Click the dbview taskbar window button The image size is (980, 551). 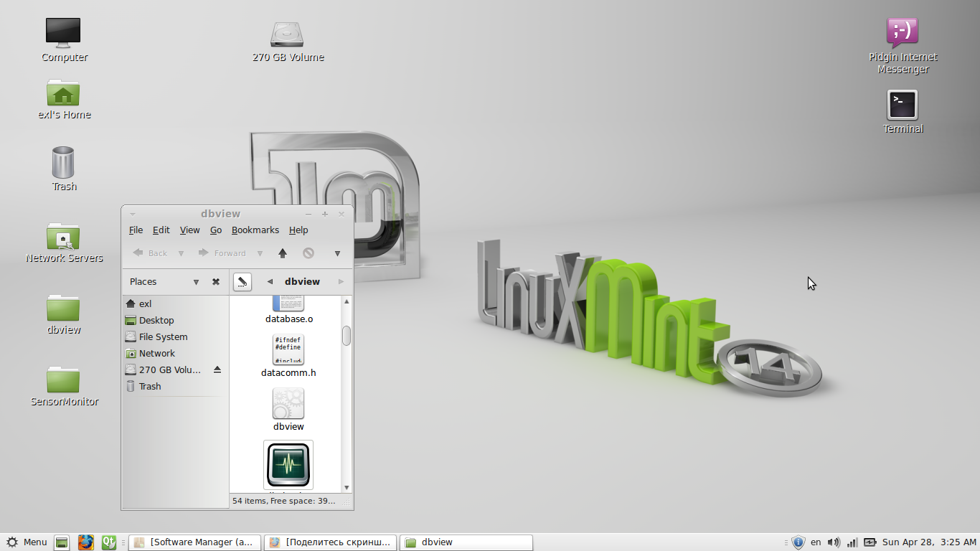point(466,542)
